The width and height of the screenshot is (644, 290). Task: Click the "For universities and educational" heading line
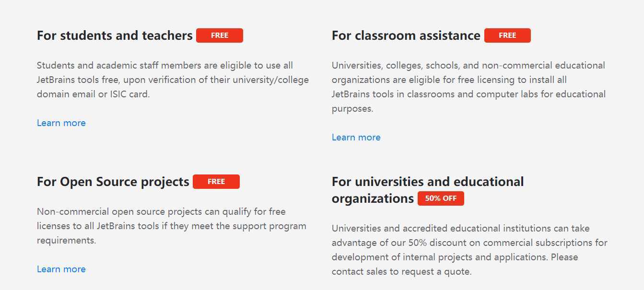pos(428,182)
